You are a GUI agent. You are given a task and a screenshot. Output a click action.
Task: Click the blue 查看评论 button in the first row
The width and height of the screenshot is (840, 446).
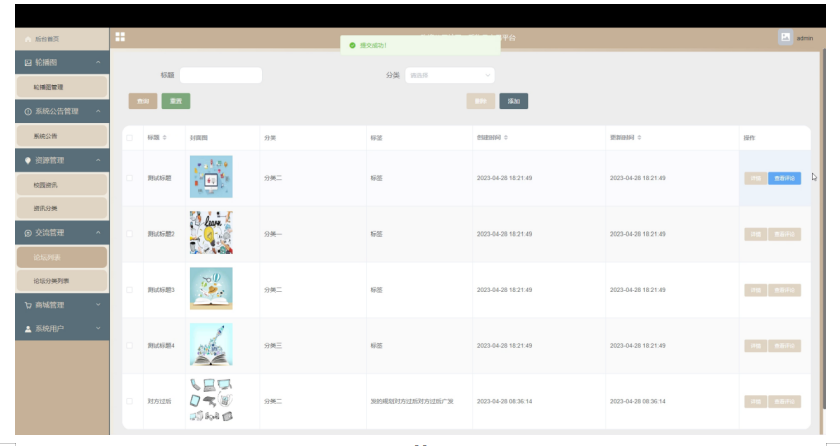click(785, 178)
